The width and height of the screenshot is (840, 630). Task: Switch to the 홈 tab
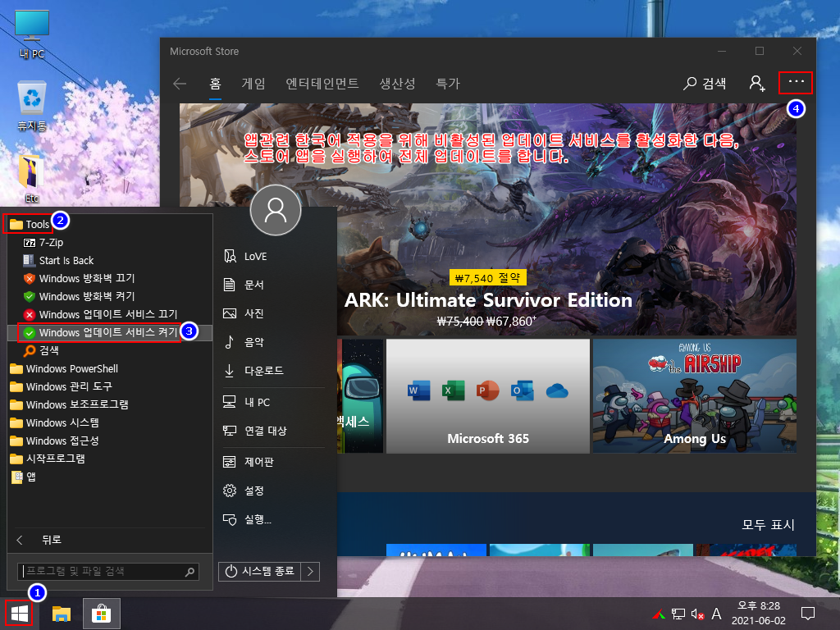point(215,84)
